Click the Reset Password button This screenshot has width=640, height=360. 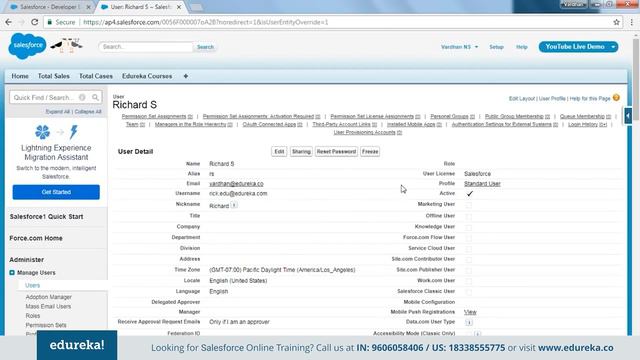336,151
